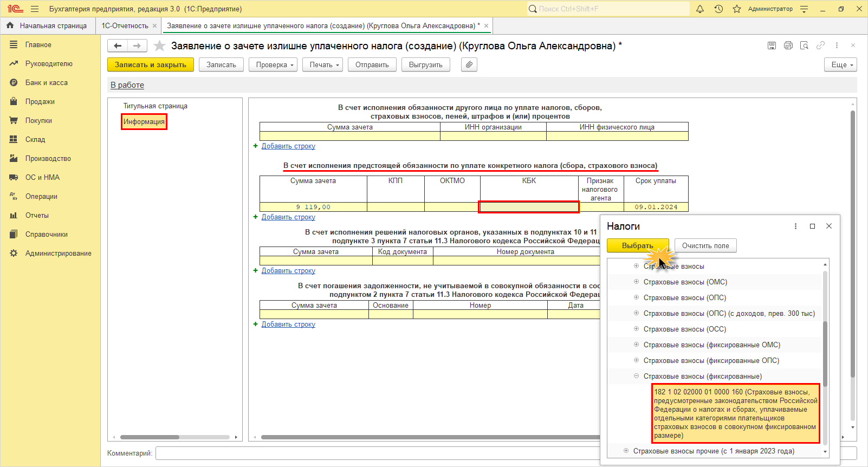Open the Проверка dropdown
The image size is (868, 467).
coord(274,64)
